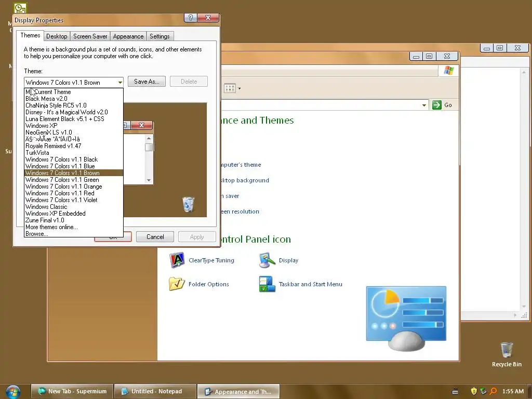Select Windows 7 Colors v1.1 Orange
Viewport: 532px width, 399px height.
(x=74, y=187)
